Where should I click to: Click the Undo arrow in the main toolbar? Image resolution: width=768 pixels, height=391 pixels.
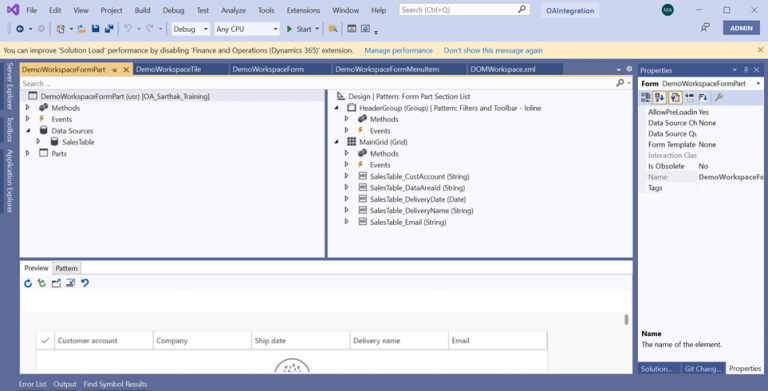pyautogui.click(x=128, y=29)
